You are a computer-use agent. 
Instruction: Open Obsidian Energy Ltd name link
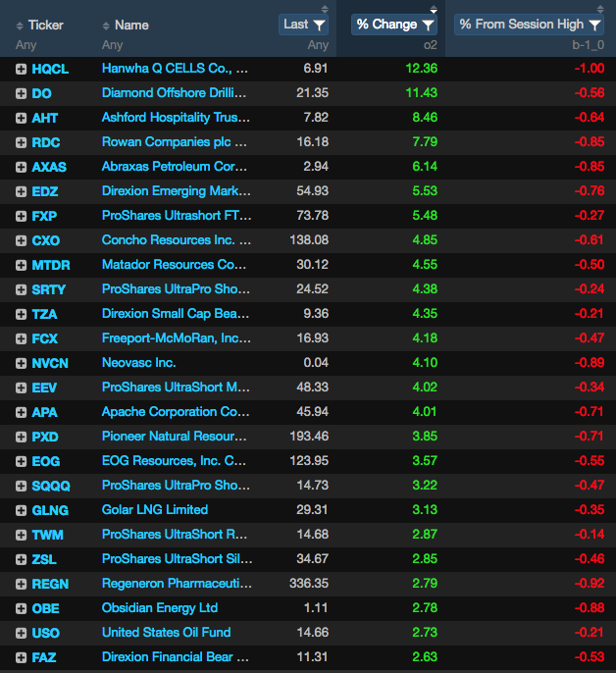pos(160,608)
